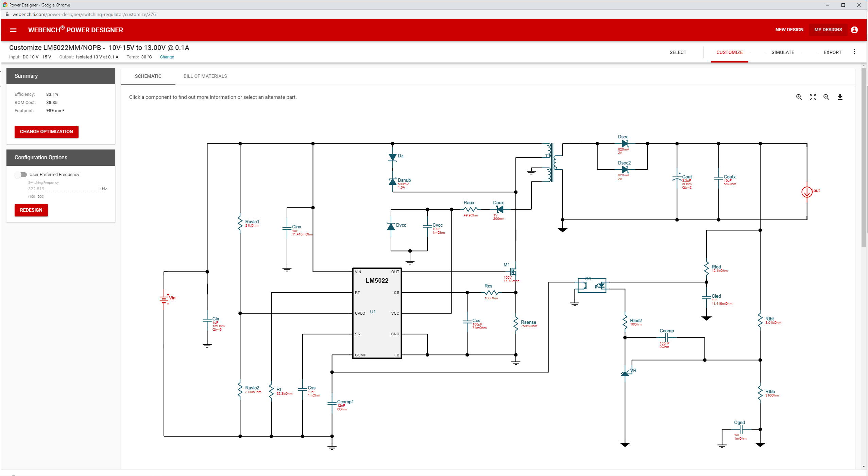Image resolution: width=868 pixels, height=476 pixels.
Task: Select the Raux resistor
Action: 471,209
